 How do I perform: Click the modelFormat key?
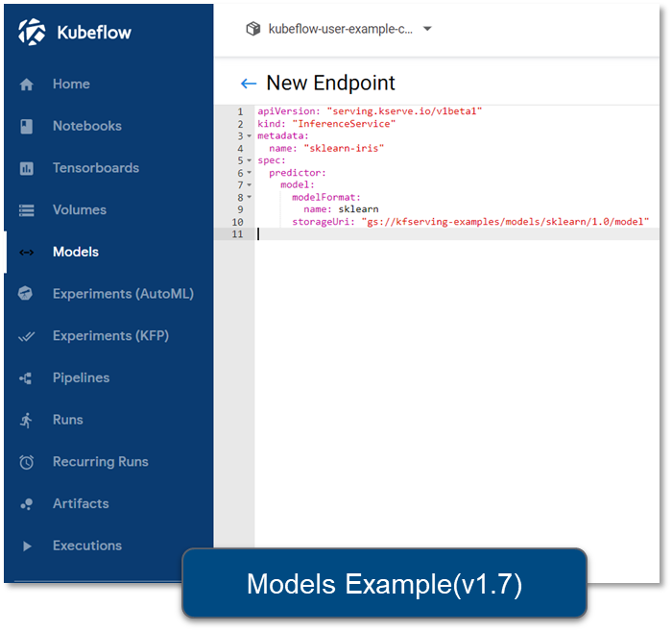point(326,197)
